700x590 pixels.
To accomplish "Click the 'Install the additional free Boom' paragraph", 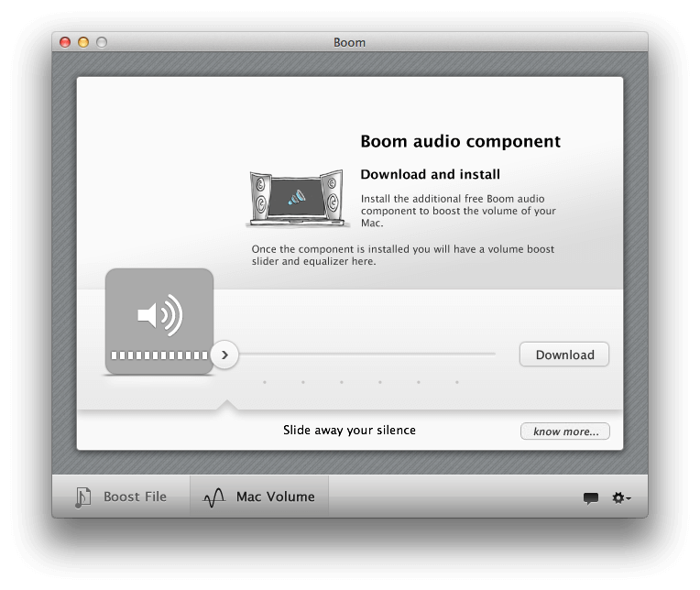I will tap(458, 211).
